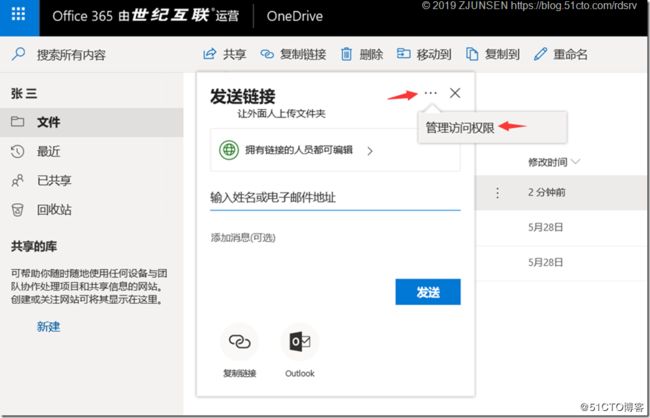Click the recycle bin icon beside 回收站
Viewport: 650px width, 418px height.
click(x=17, y=210)
